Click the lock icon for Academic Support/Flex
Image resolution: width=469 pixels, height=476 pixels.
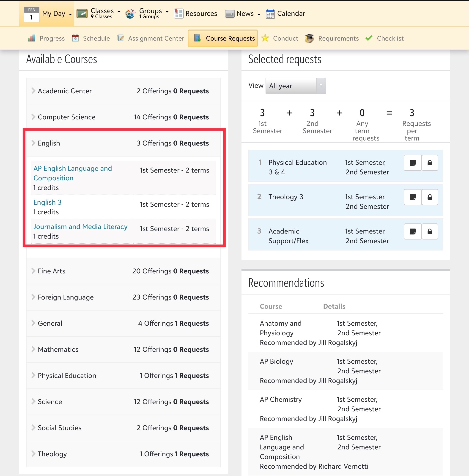(430, 232)
